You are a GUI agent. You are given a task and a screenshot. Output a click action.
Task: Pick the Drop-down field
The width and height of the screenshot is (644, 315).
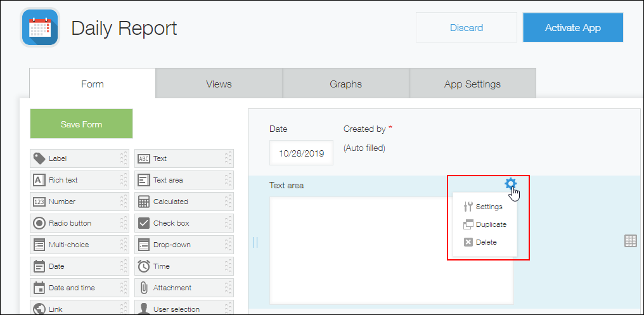(184, 245)
